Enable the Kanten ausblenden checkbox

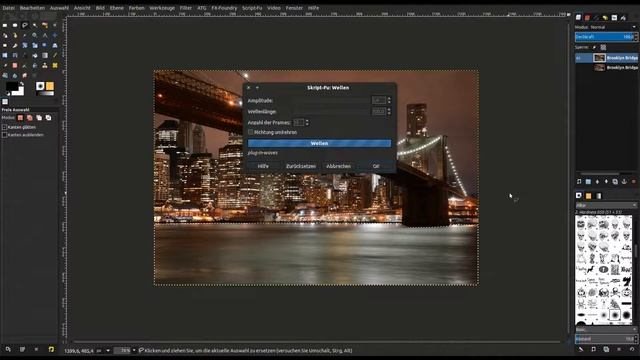[x=4, y=135]
